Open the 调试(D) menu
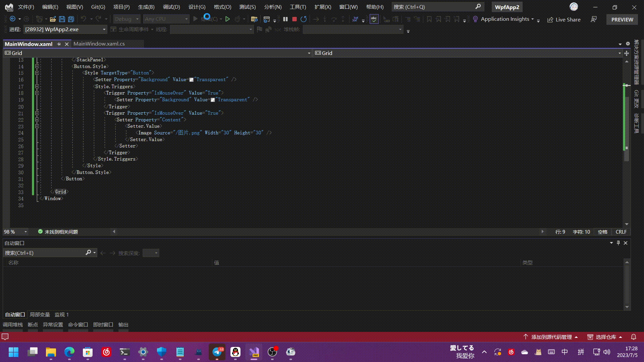The image size is (644, 362). click(171, 7)
